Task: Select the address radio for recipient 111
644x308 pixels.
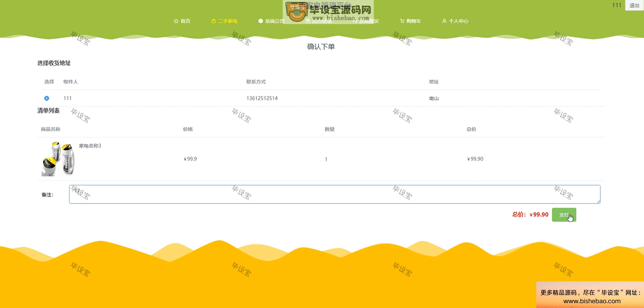Action: [x=46, y=98]
